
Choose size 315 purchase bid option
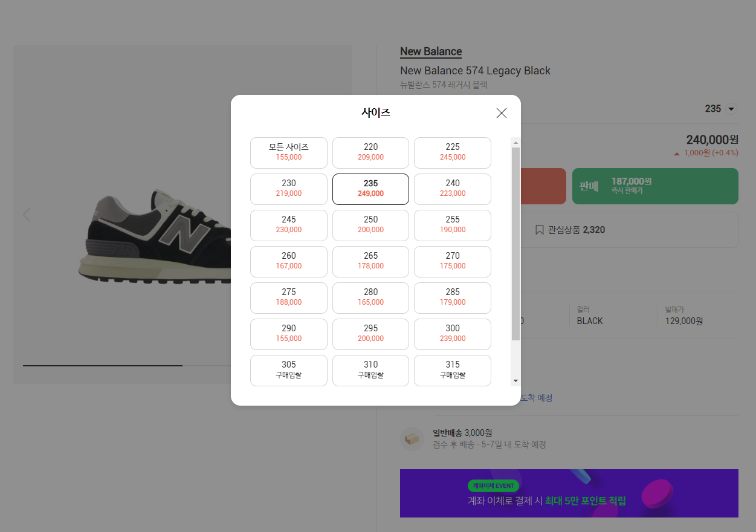tap(453, 371)
